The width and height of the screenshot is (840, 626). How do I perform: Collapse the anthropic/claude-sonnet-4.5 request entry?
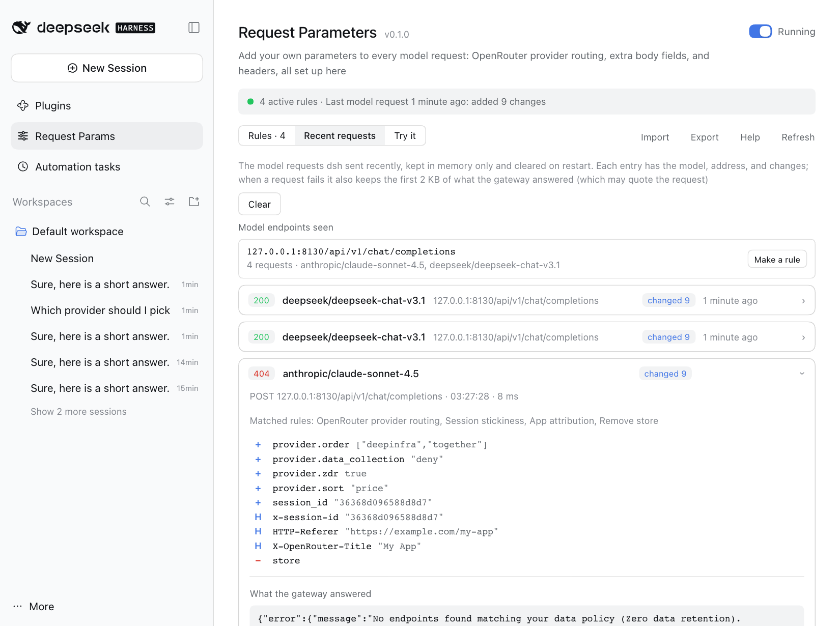[802, 374]
